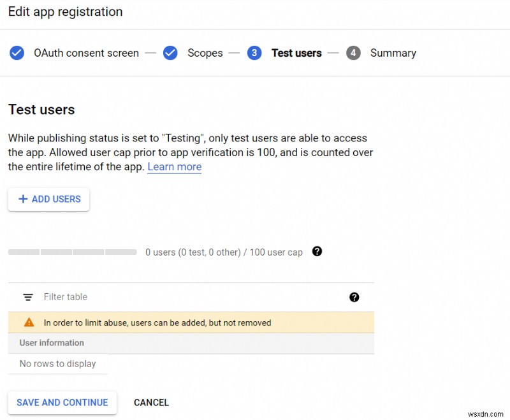Click the Scopes step checkmark icon
This screenshot has width=510, height=420.
(x=170, y=53)
